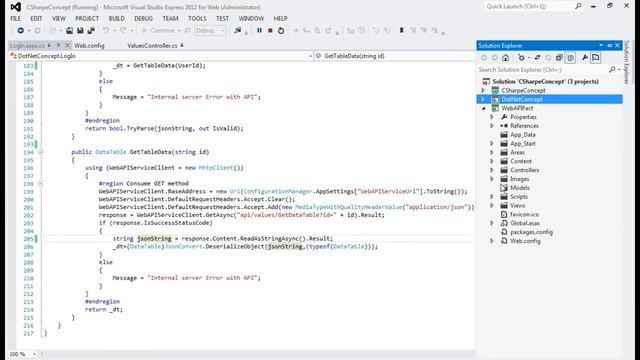
Task: Click the Undo toolbar icon
Action: tap(106, 31)
